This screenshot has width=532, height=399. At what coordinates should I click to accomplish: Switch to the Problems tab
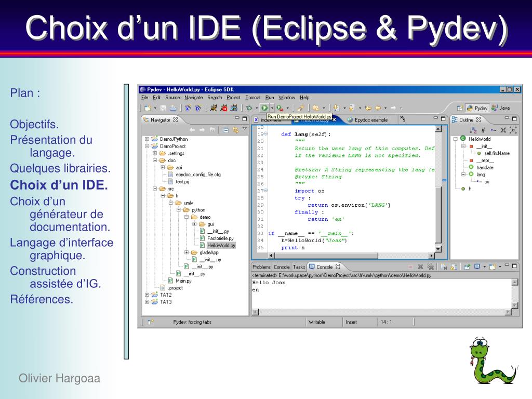click(x=261, y=267)
